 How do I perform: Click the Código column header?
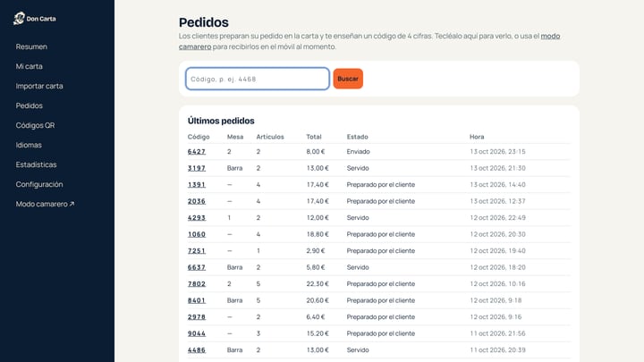(199, 137)
